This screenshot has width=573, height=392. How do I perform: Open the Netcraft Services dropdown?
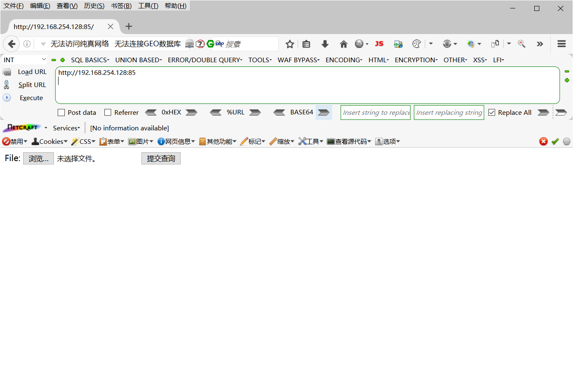pyautogui.click(x=66, y=127)
